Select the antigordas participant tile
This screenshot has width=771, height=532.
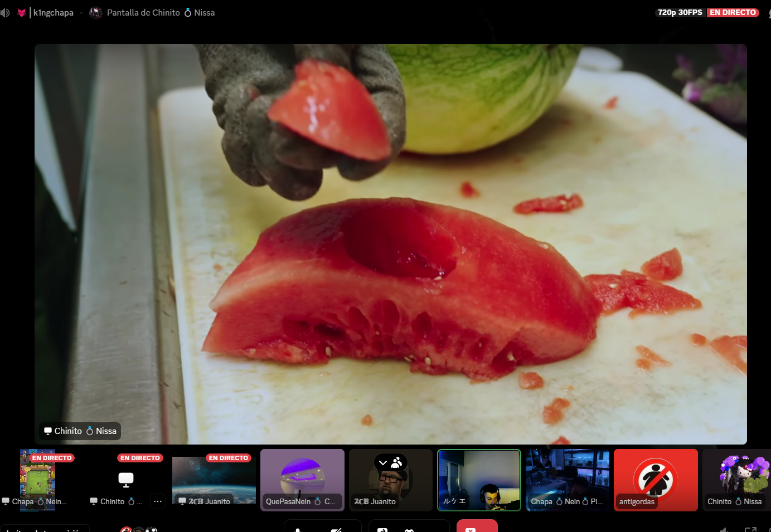coord(656,480)
